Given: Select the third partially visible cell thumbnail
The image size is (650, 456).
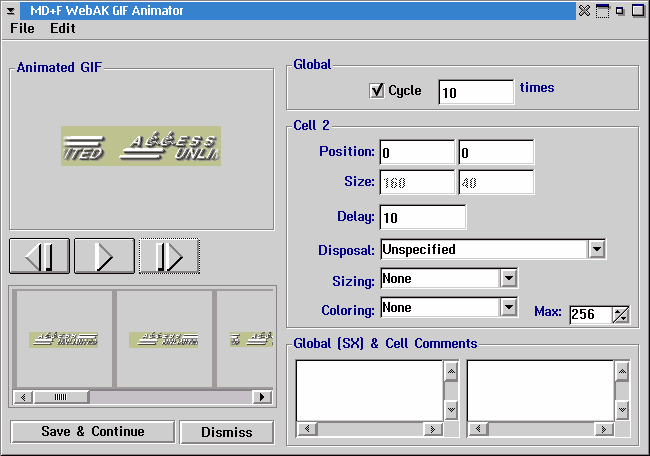Looking at the screenshot, I should coord(245,339).
